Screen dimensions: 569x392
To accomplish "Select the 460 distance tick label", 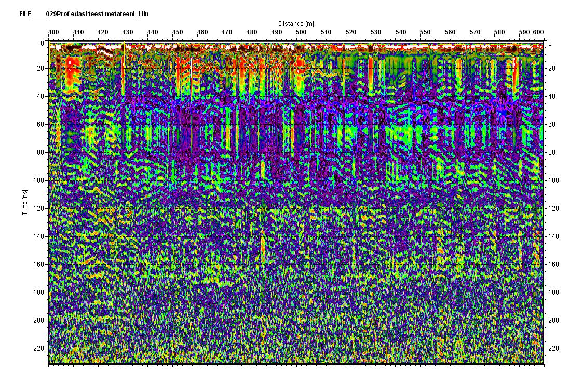I will coord(202,32).
